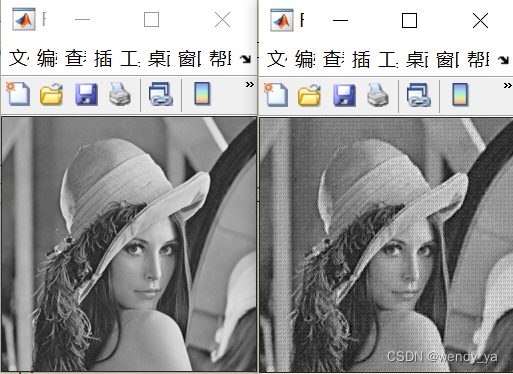Image resolution: width=513 pixels, height=374 pixels.
Task: Open 查看 (View) menu in right window
Action: 333,59
